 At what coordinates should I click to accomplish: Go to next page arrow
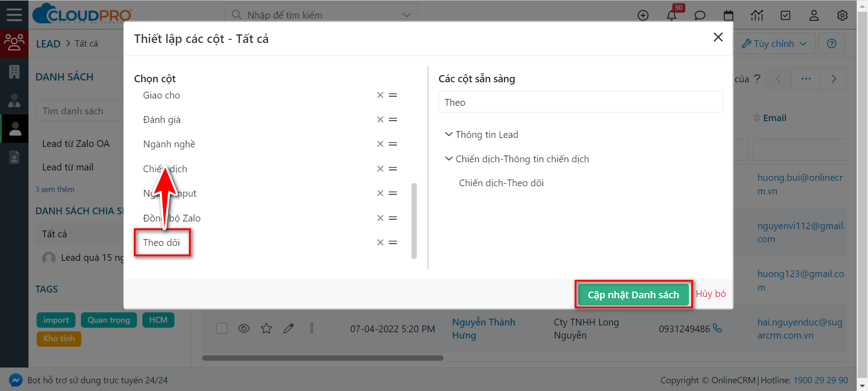(x=834, y=79)
